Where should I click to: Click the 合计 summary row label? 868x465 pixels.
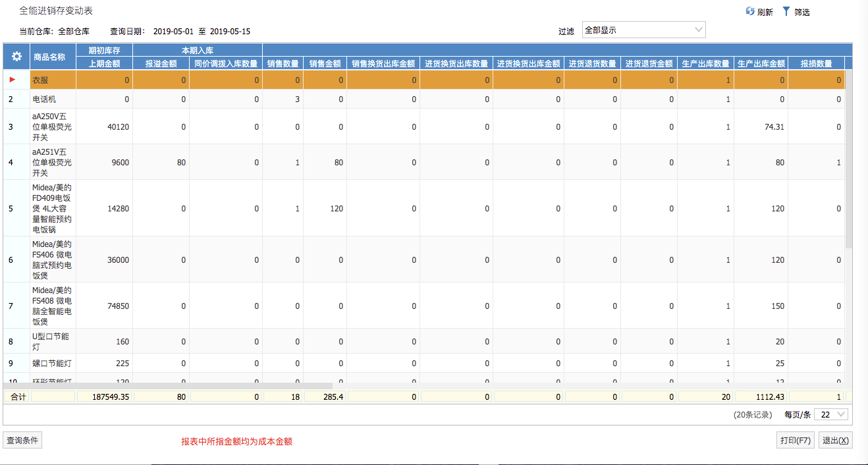pyautogui.click(x=17, y=397)
